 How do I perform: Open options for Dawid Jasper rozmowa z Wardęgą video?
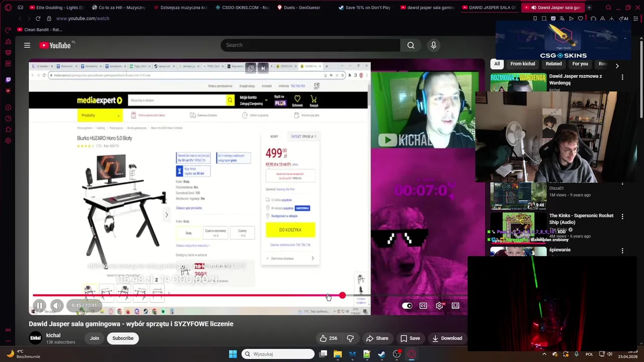click(622, 77)
